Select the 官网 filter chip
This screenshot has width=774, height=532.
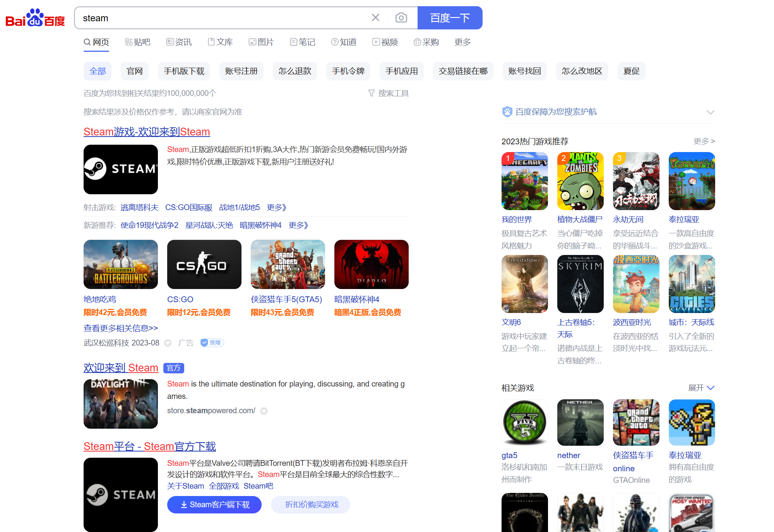[x=135, y=71]
